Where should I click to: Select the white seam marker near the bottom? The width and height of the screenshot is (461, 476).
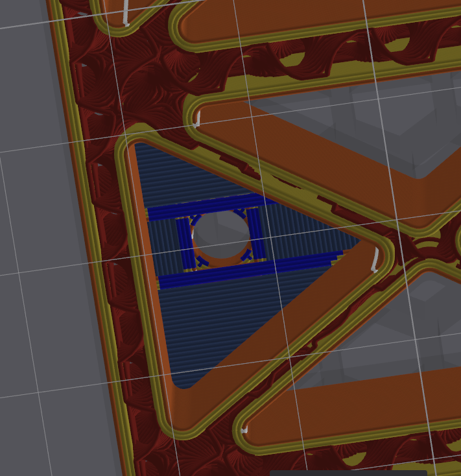click(x=244, y=429)
